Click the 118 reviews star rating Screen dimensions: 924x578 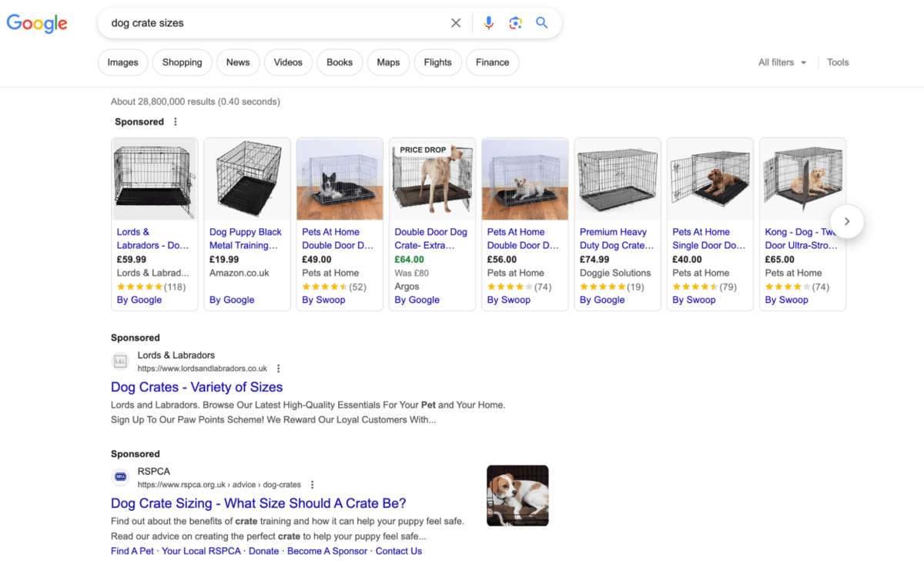point(151,287)
